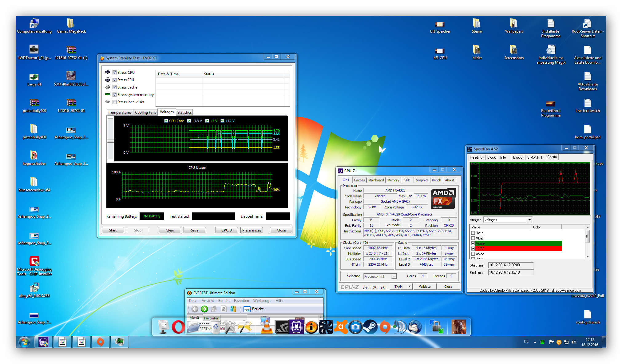622x364 pixels.
Task: Click the blue camera icon in the dock
Action: 355,327
